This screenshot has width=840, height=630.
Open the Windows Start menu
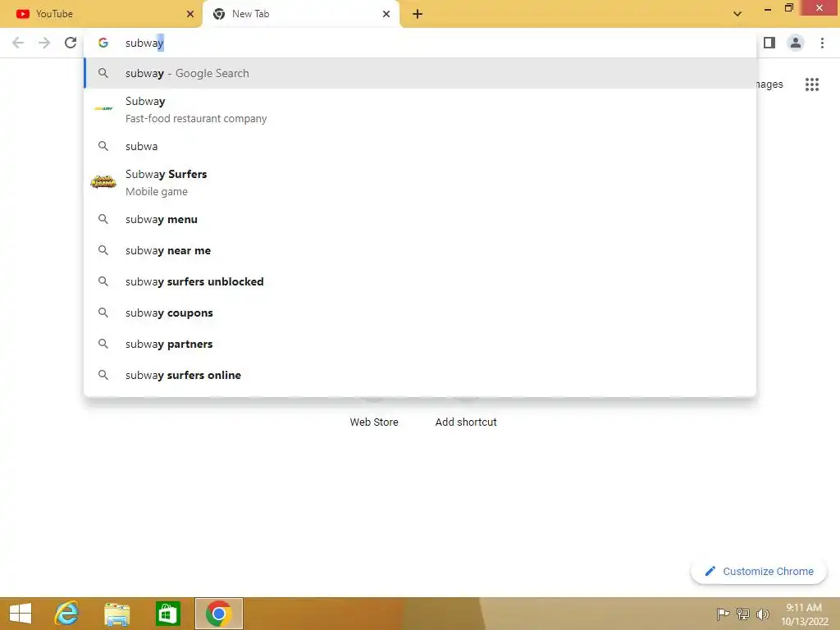coord(21,614)
